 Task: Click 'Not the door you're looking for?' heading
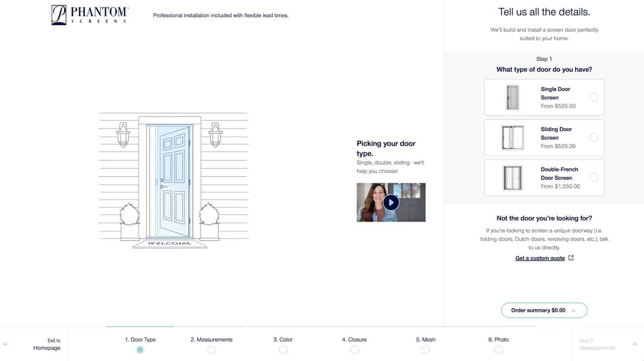(x=544, y=218)
